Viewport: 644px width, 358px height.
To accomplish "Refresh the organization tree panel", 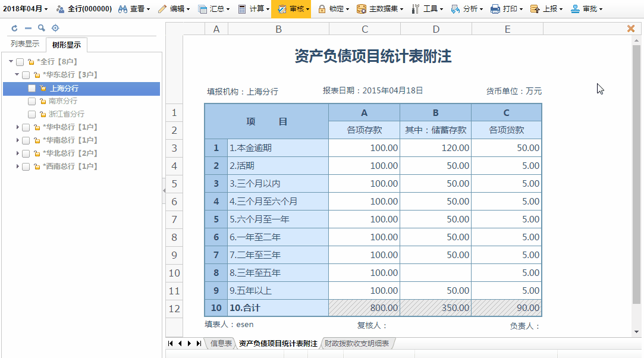I will (13, 27).
